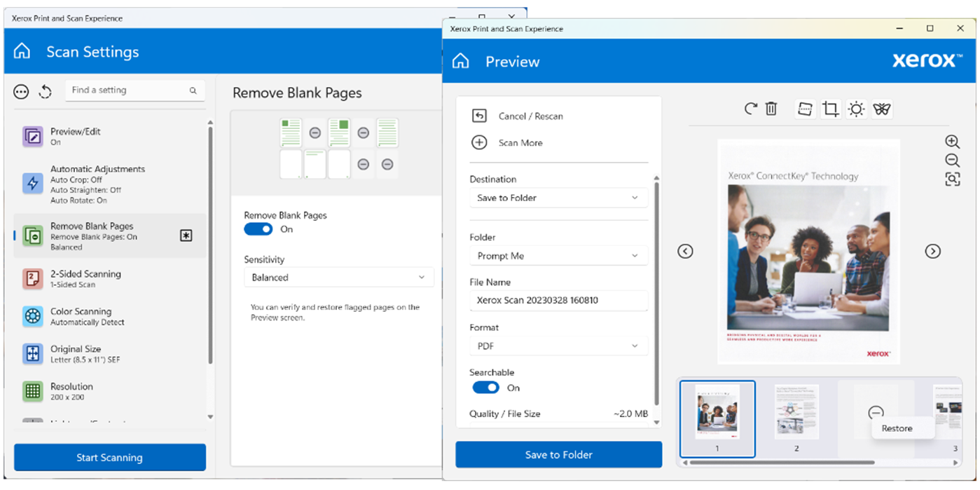Select Preview/Edit setting in the list
Screen dimensions: 980x490
pos(110,137)
